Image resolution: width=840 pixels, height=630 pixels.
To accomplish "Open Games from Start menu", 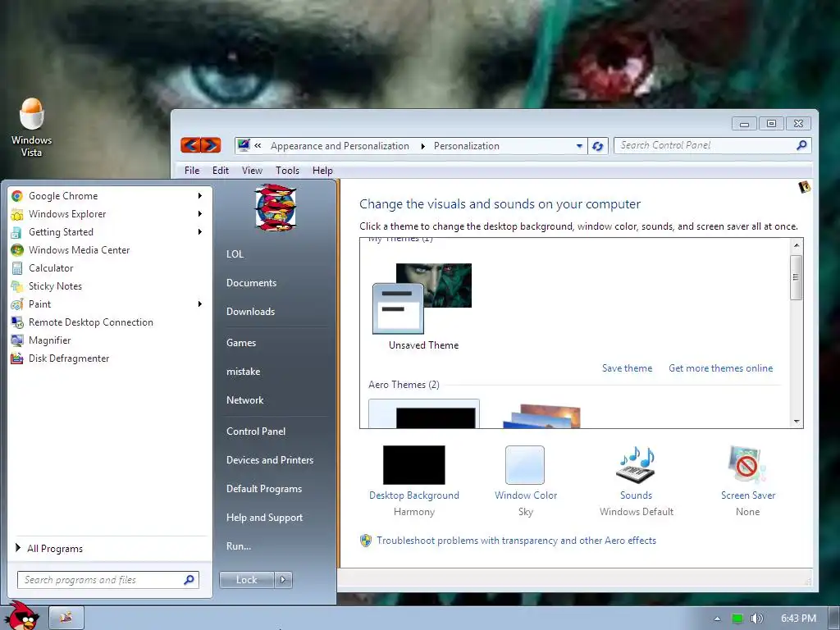I will coord(241,343).
